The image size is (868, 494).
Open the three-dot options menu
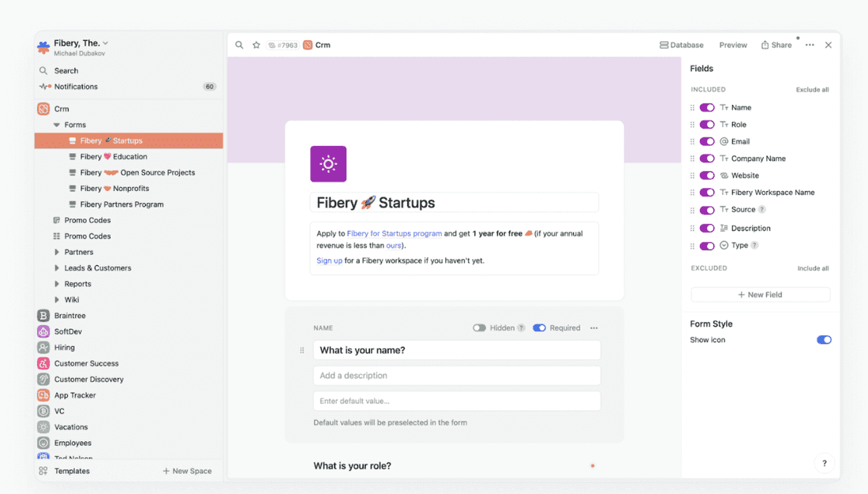click(x=810, y=45)
